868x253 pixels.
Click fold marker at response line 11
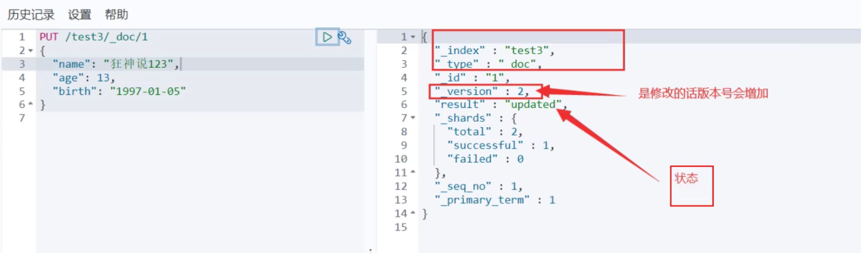coord(413,172)
